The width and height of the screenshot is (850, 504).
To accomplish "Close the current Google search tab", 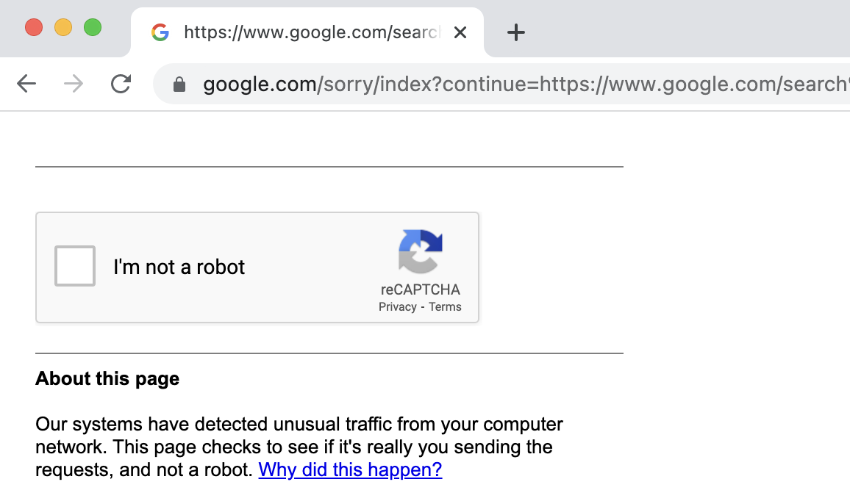I will pos(460,32).
